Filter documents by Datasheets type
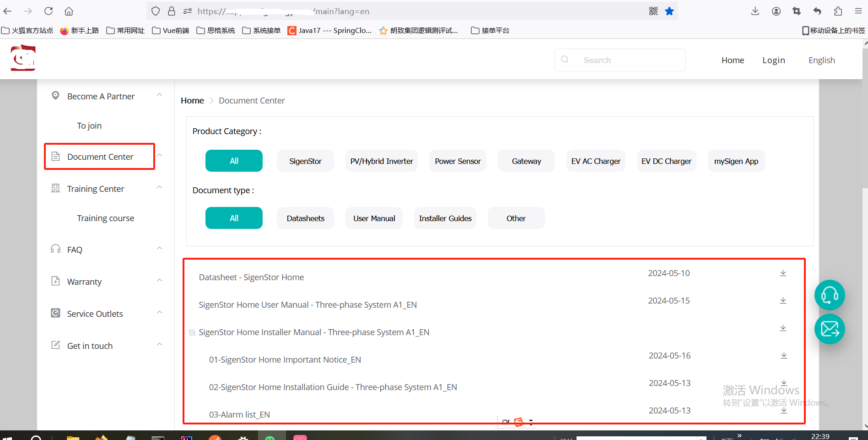 tap(305, 218)
